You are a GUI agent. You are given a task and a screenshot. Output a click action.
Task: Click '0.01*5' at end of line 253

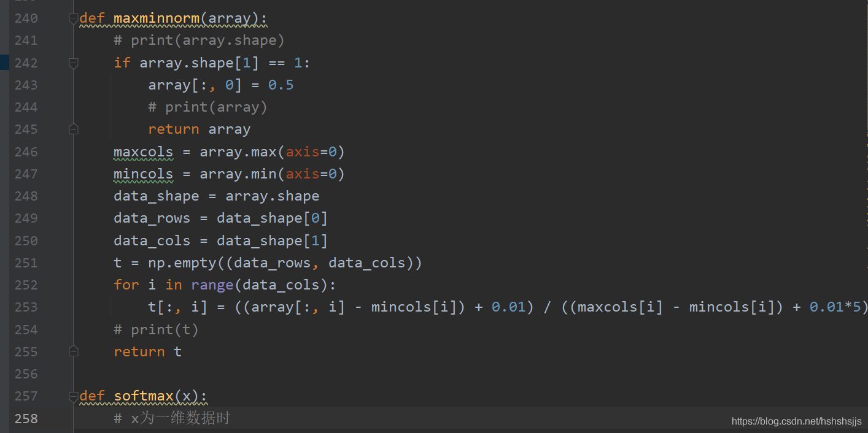[835, 307]
